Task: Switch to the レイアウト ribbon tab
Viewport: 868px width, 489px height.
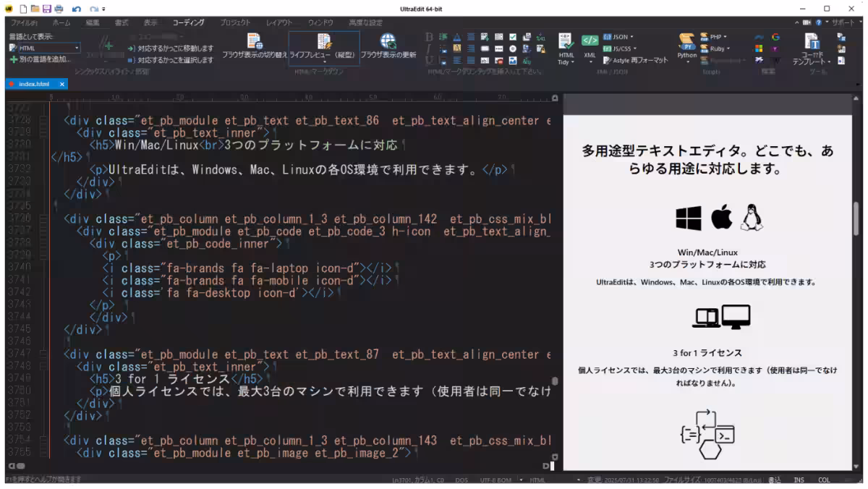Action: coord(279,22)
